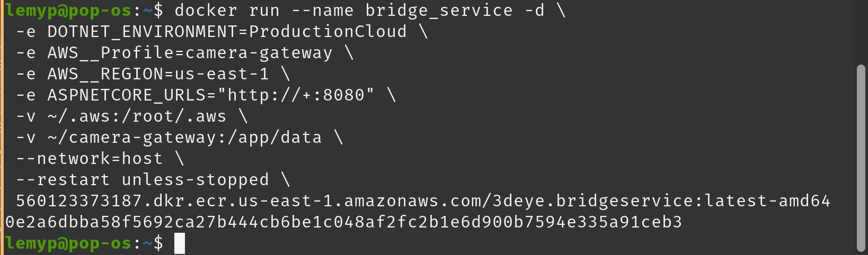This screenshot has height=255, width=868.
Task: Click the -d flag on first line
Action: pos(535,11)
